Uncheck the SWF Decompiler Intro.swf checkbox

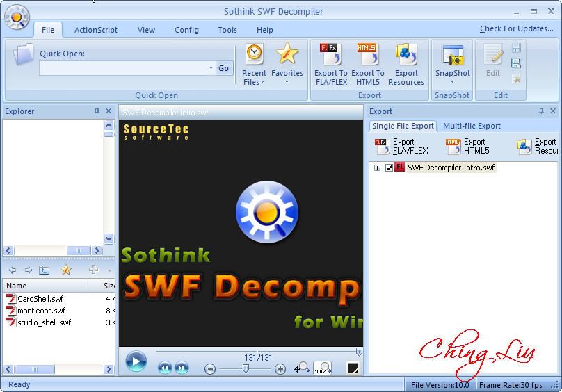[x=389, y=168]
